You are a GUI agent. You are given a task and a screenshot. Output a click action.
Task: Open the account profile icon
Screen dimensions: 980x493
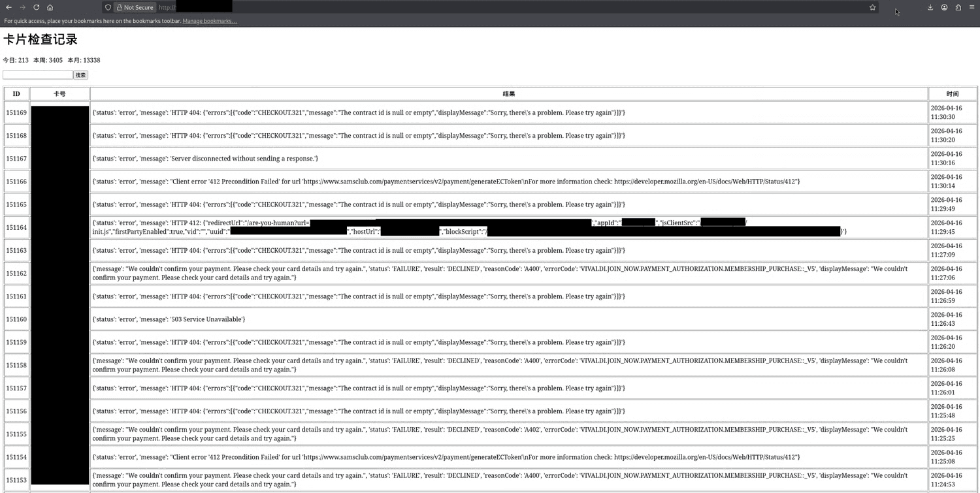click(x=944, y=7)
